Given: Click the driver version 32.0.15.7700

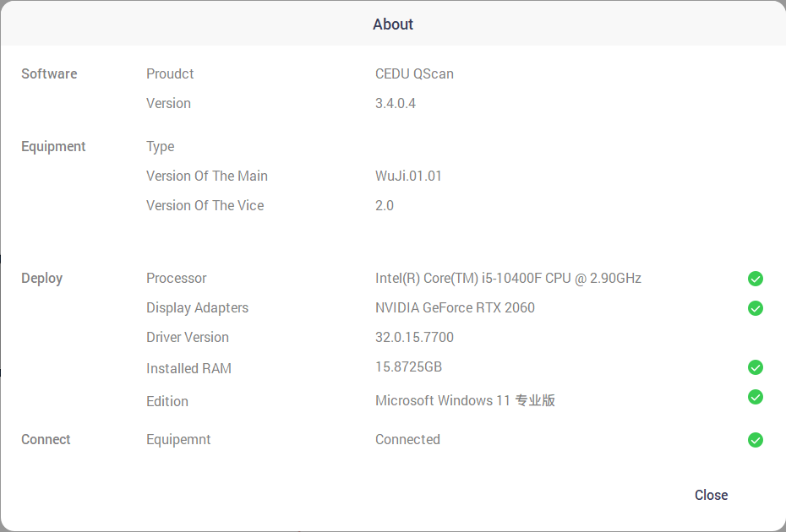Looking at the screenshot, I should (414, 338).
